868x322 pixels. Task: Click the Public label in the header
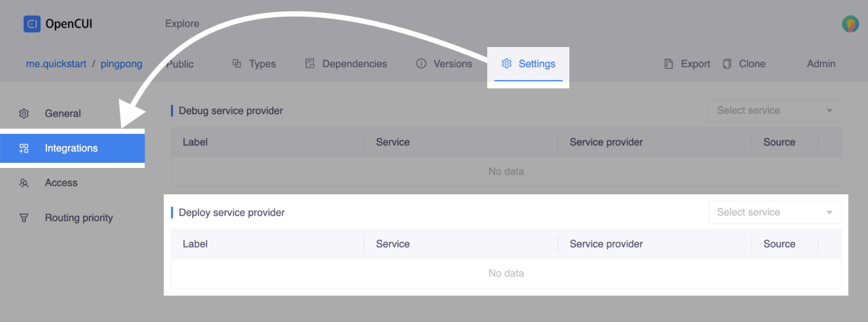point(179,64)
